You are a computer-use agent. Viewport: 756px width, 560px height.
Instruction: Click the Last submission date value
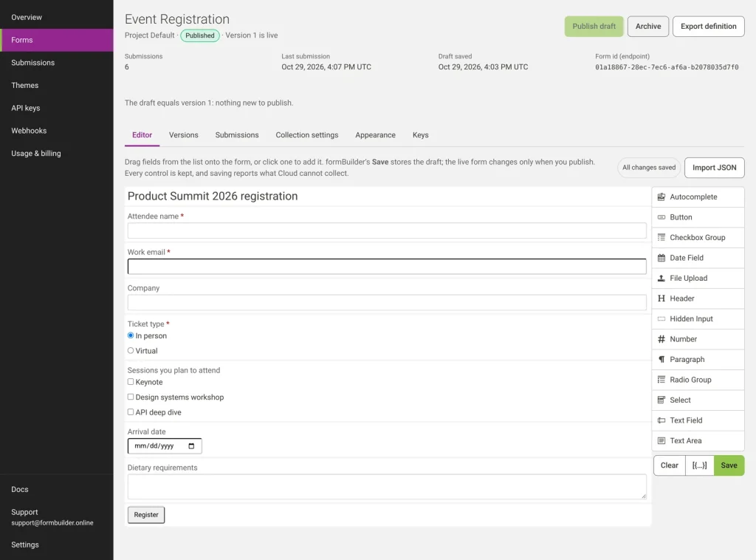click(326, 67)
